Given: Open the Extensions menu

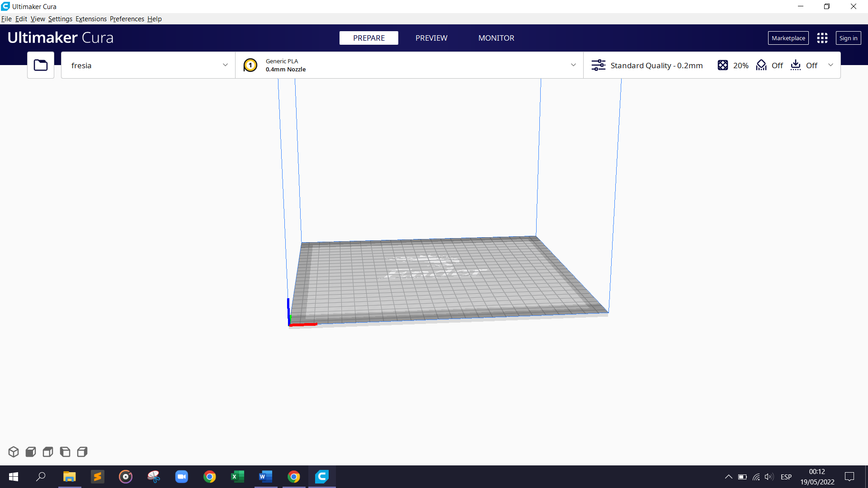Looking at the screenshot, I should [x=91, y=19].
